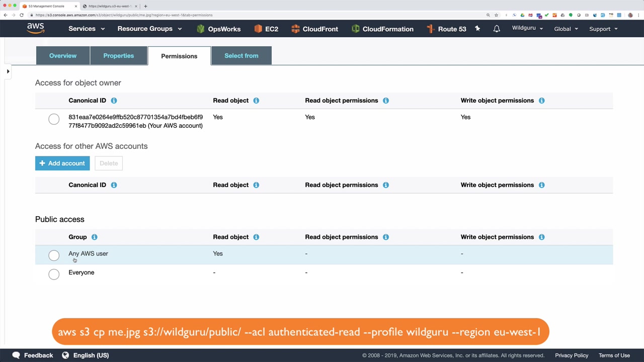Show info for owner Read object permissions

pos(386,101)
